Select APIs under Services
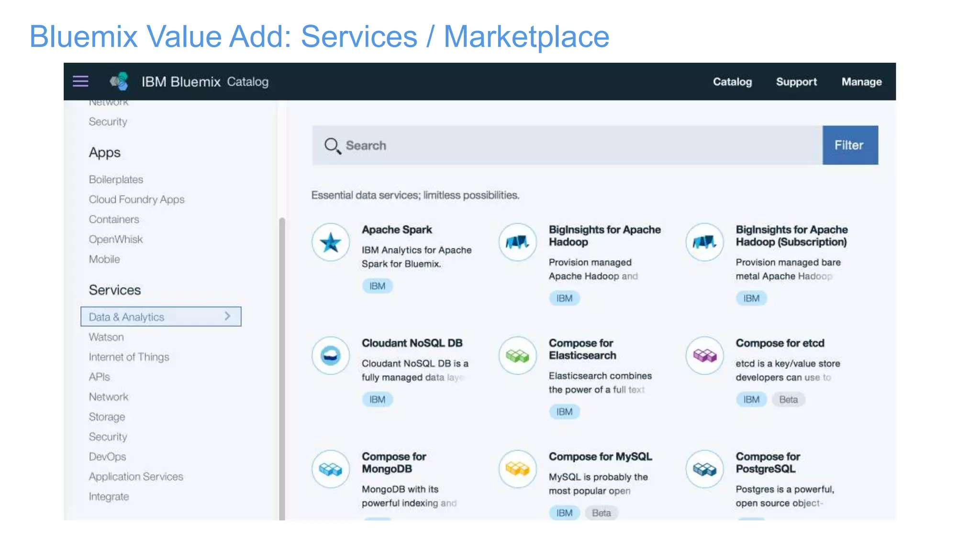Screen dimensions: 980x551 click(99, 377)
